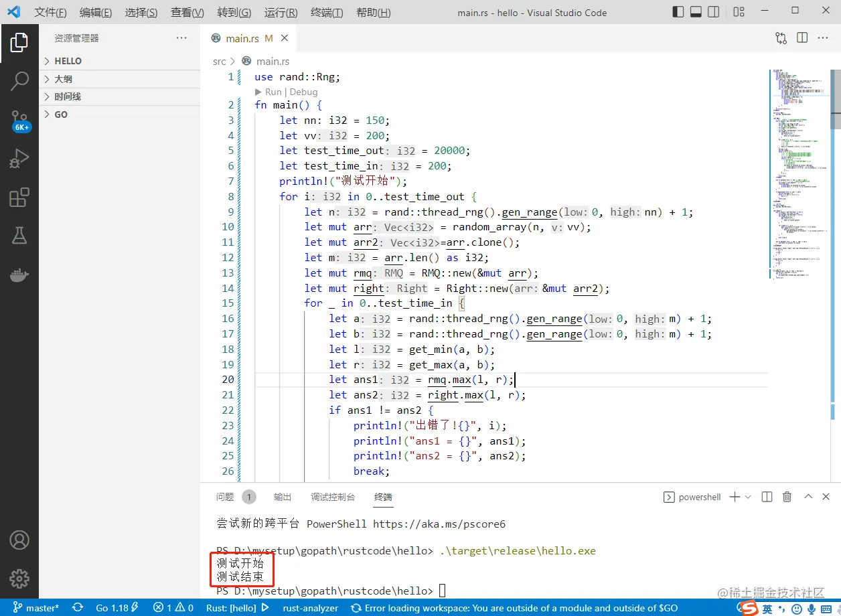This screenshot has width=841, height=616.
Task: Click master* branch in status bar
Action: (x=36, y=608)
